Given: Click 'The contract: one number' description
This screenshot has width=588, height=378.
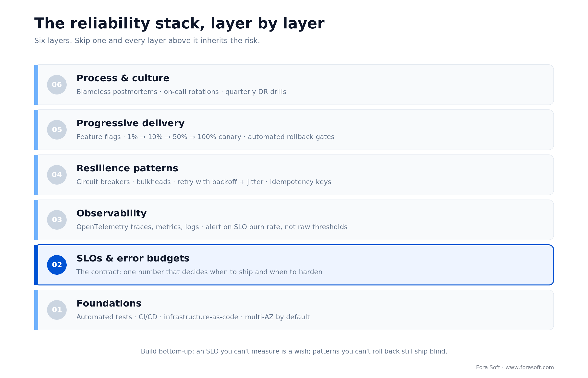Looking at the screenshot, I should [x=199, y=272].
